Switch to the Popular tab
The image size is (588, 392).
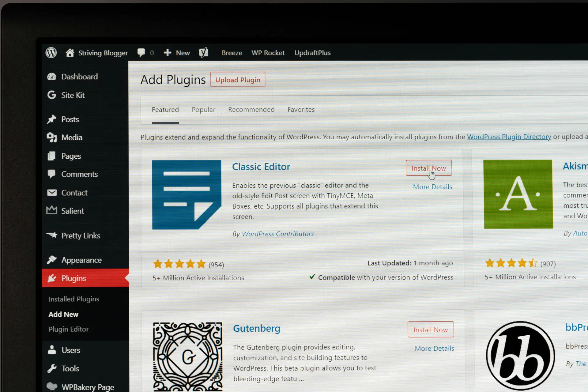[x=203, y=110]
